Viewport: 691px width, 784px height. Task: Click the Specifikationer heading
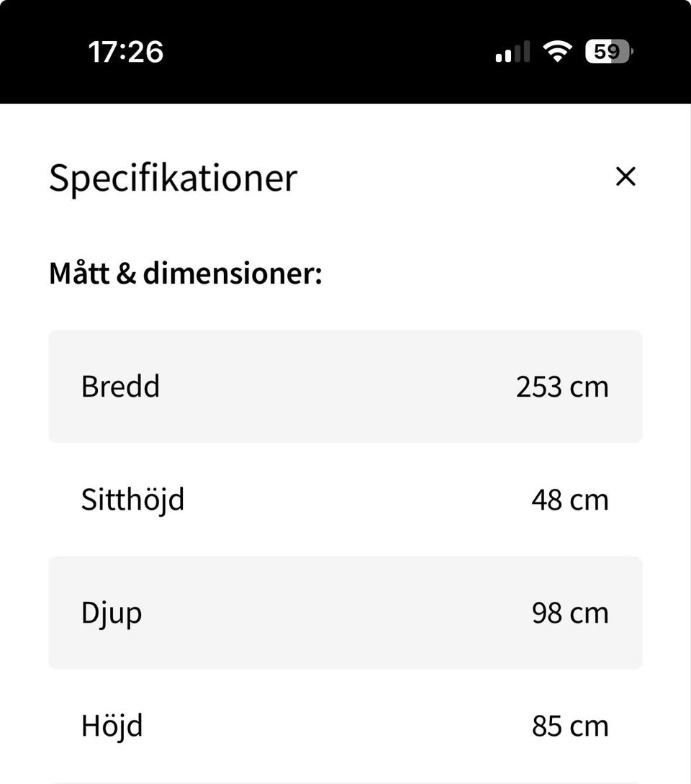click(173, 178)
